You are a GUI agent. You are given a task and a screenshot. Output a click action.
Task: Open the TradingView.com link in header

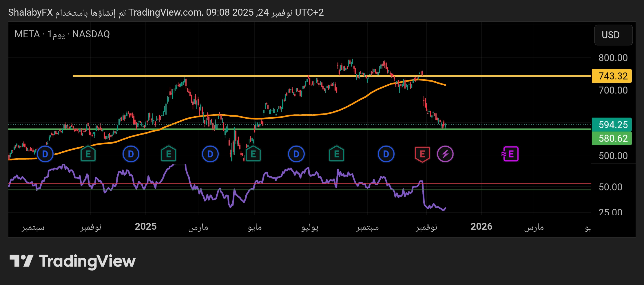[165, 12]
